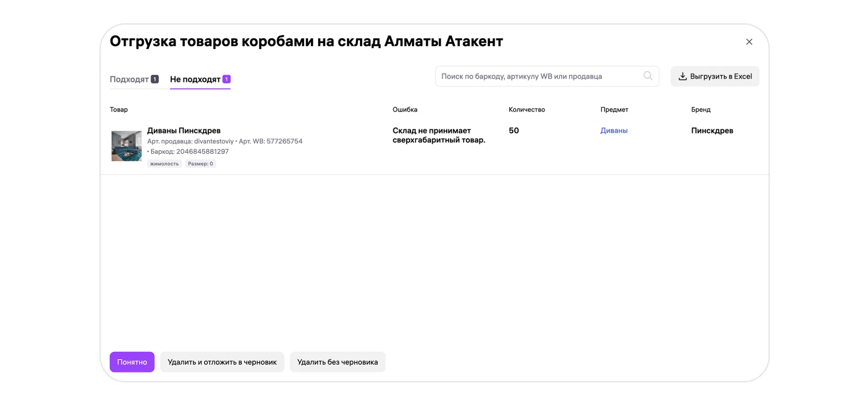Click the barcode number 2046845881297
Image resolution: width=868 pixels, height=406 pixels.
(x=202, y=152)
